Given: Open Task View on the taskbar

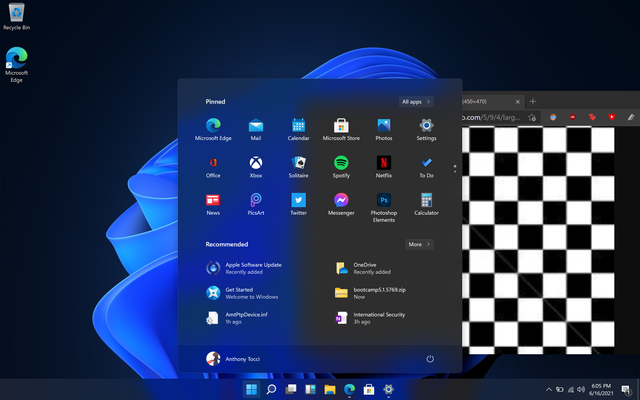Looking at the screenshot, I should 291,389.
